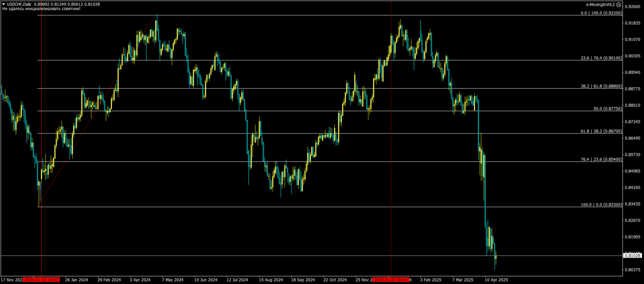
Task: Click the 0.90305 price scale value
Action: 633,56
